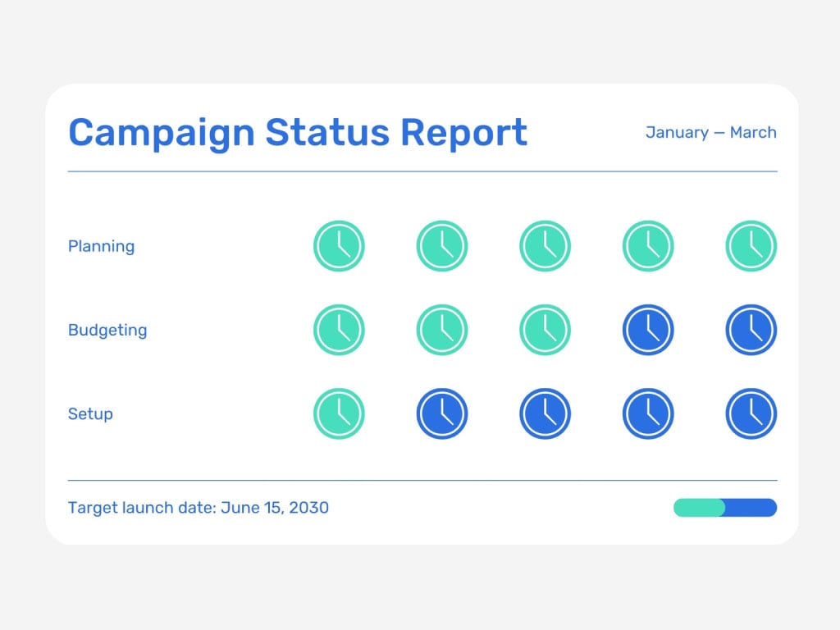The image size is (840, 630).
Task: Select the fourth Planning row clock icon
Action: point(648,246)
